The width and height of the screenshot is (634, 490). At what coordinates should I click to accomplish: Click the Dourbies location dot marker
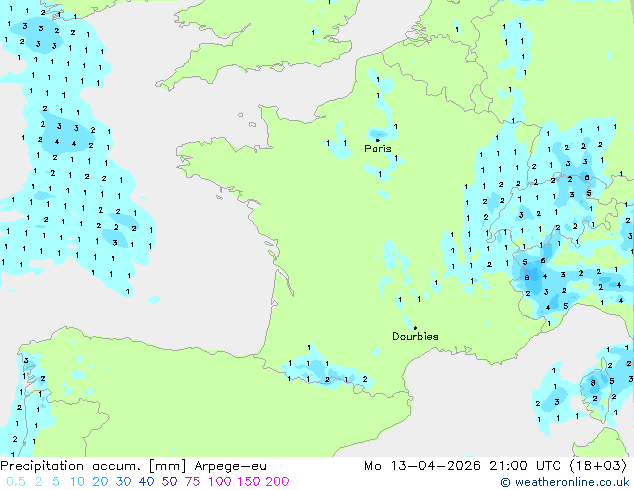(415, 328)
